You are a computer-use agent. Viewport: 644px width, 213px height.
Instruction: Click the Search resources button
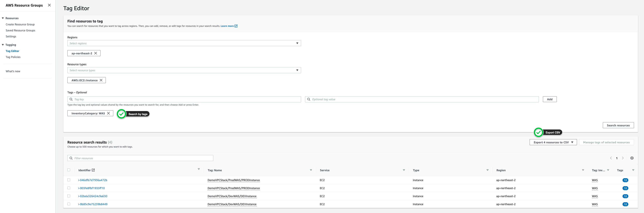(618, 125)
